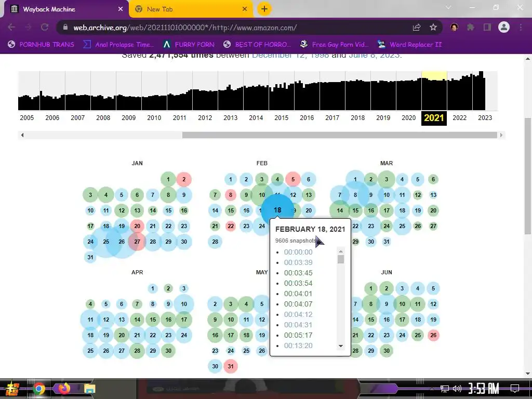Open the notification center icon

tap(515, 388)
